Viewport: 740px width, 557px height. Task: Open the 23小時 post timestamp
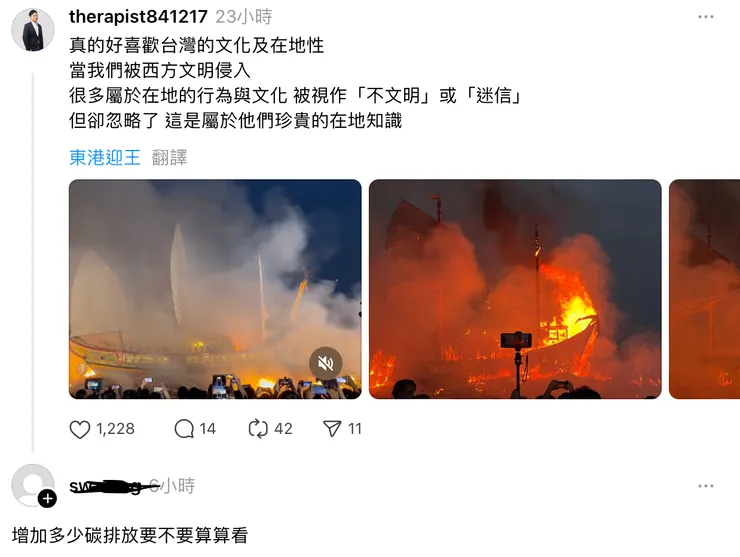(244, 17)
